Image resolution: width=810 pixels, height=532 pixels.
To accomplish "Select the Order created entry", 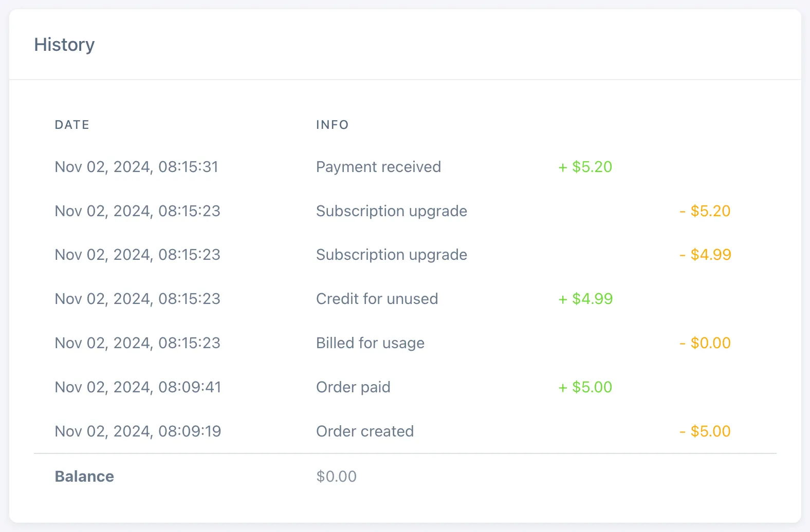I will (x=365, y=431).
